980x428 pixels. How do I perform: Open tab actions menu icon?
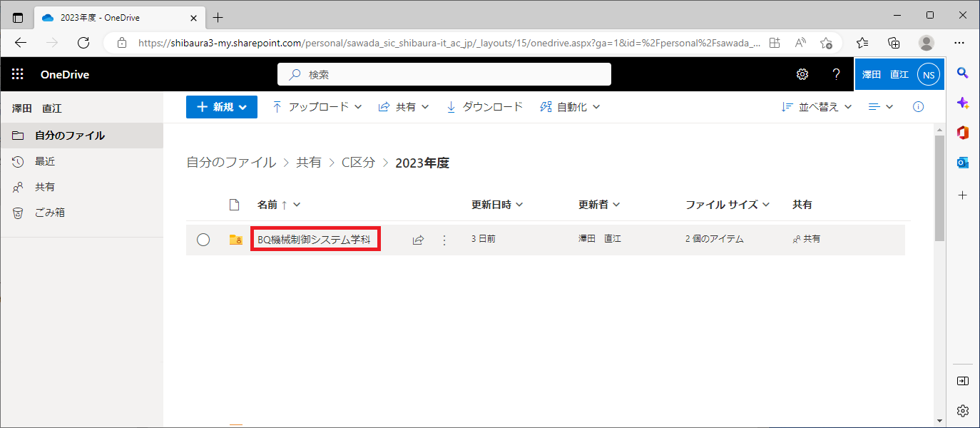coord(18,17)
